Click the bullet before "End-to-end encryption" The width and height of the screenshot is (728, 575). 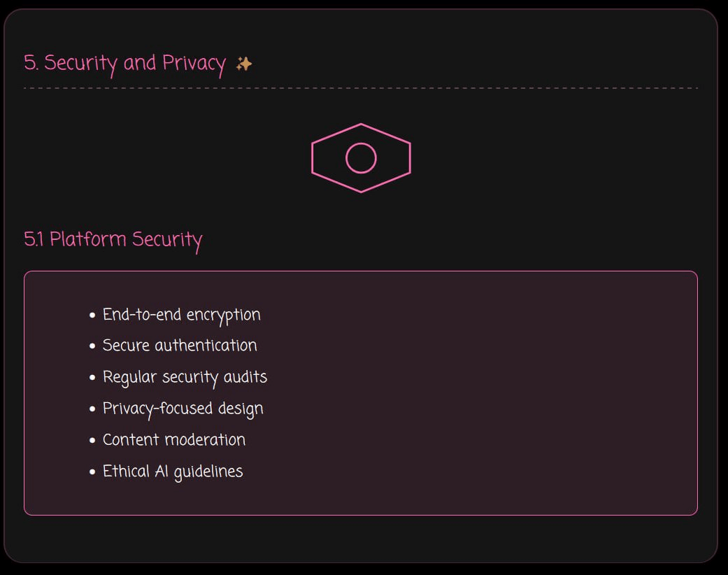92,315
